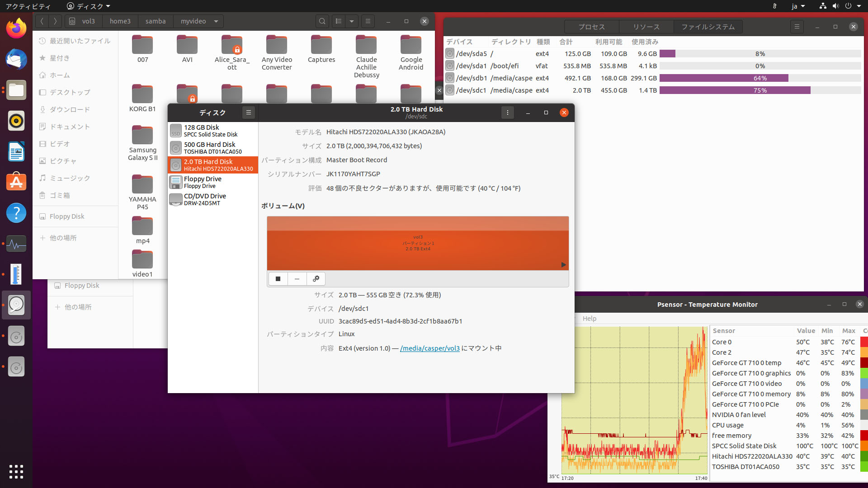Select the Floppy Drive in Disks list
This screenshot has height=488, width=868.
click(x=213, y=182)
